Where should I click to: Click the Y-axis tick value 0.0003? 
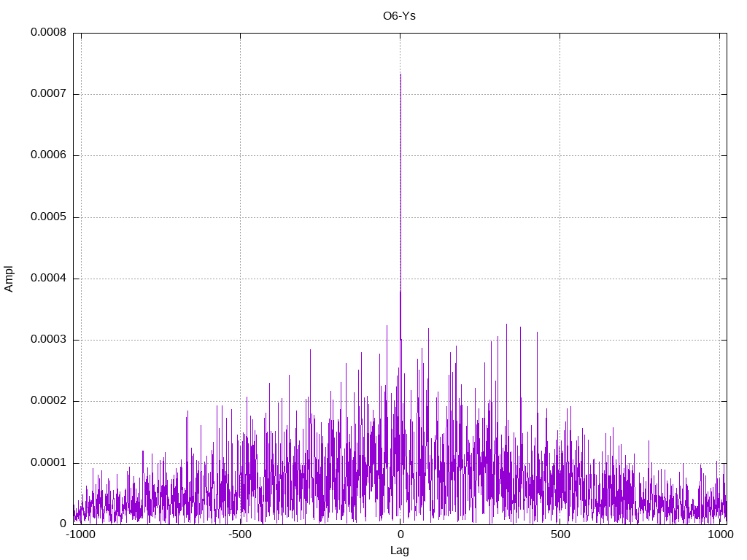point(49,340)
